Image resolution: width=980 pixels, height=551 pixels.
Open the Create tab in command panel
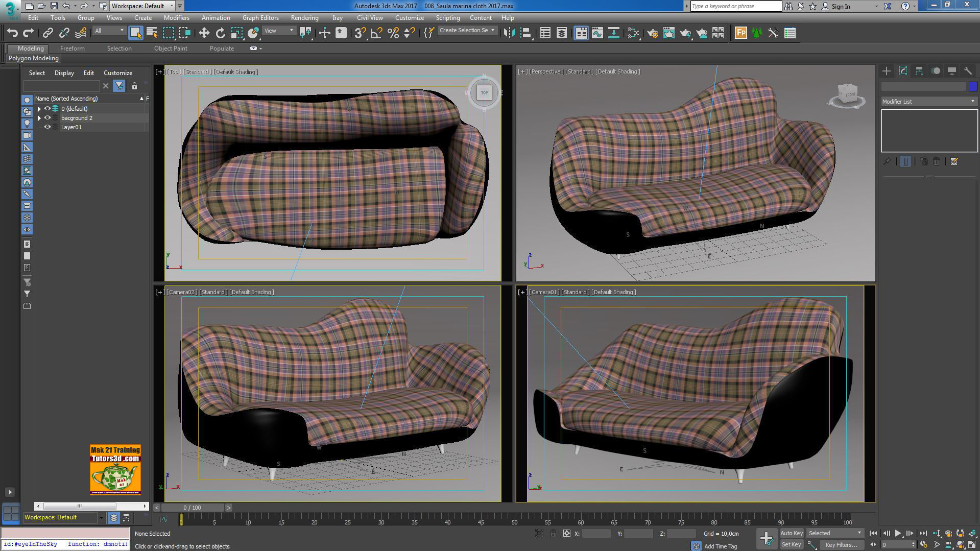[x=887, y=71]
